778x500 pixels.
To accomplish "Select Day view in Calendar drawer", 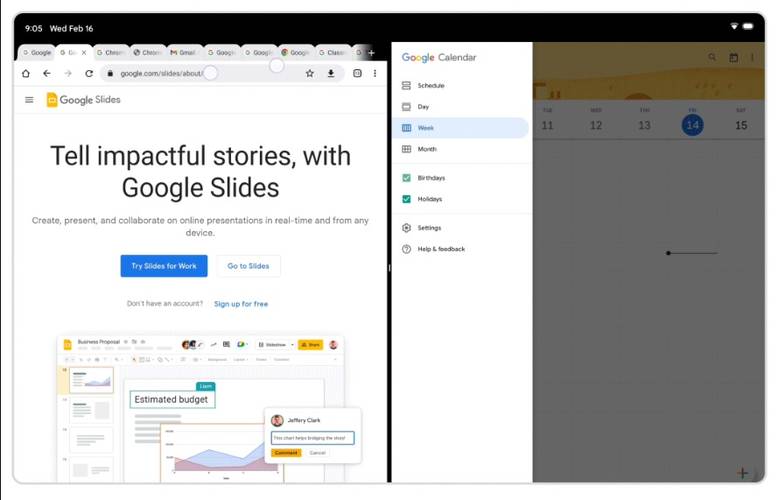I will point(460,107).
